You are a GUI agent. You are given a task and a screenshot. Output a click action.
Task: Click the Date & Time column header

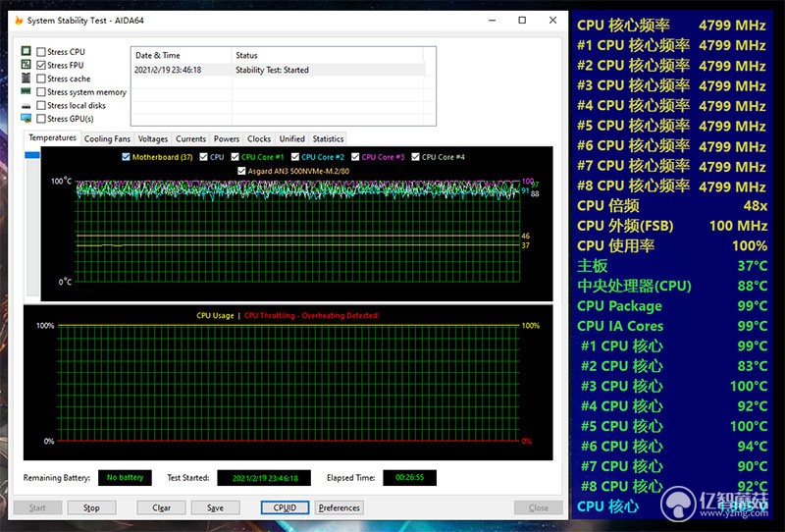point(182,55)
